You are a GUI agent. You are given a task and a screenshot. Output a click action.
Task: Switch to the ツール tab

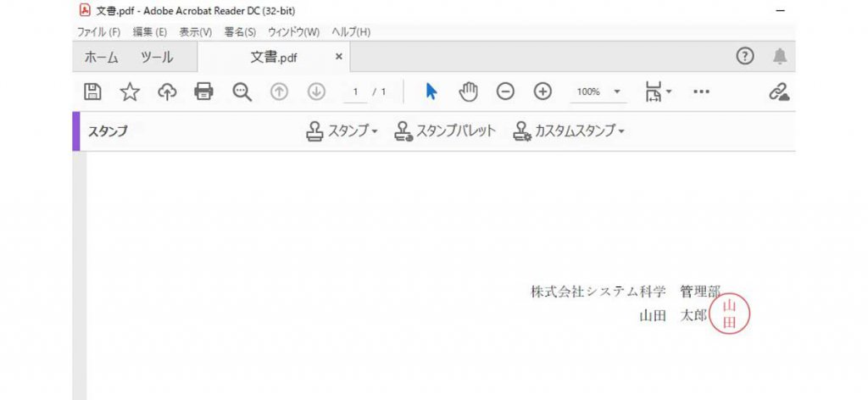click(x=157, y=57)
